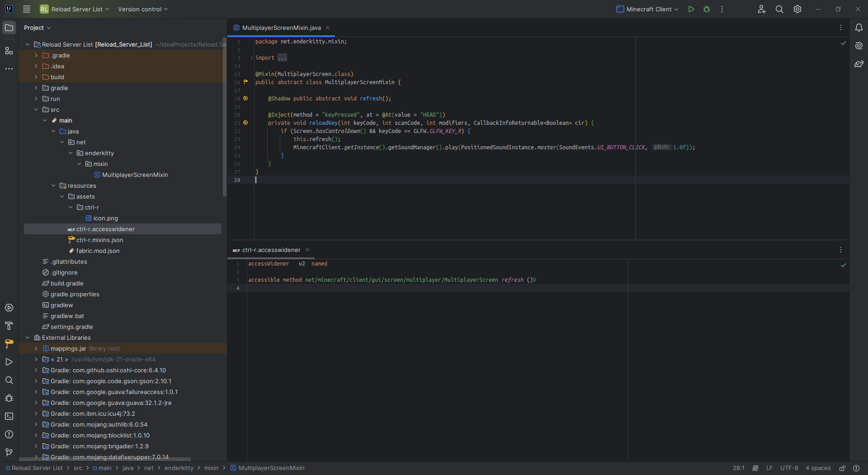Open IDE settings gear icon
The height and width of the screenshot is (475, 868).
click(x=797, y=9)
